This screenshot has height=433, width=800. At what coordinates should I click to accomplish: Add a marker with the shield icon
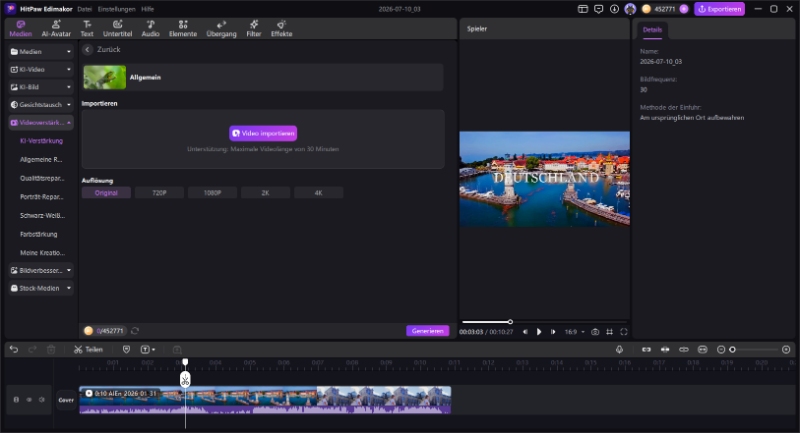point(127,349)
